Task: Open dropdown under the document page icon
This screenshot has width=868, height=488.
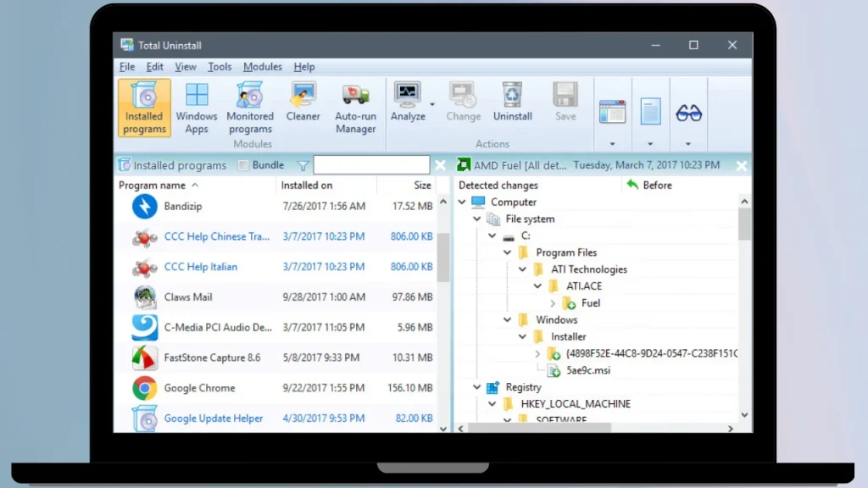Action: click(x=650, y=144)
